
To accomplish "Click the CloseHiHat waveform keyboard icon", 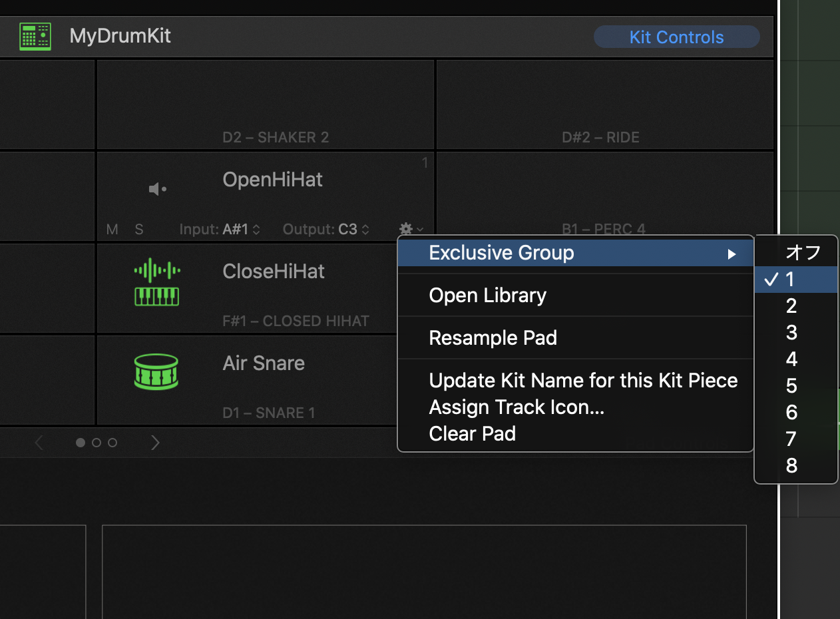I will 157,282.
